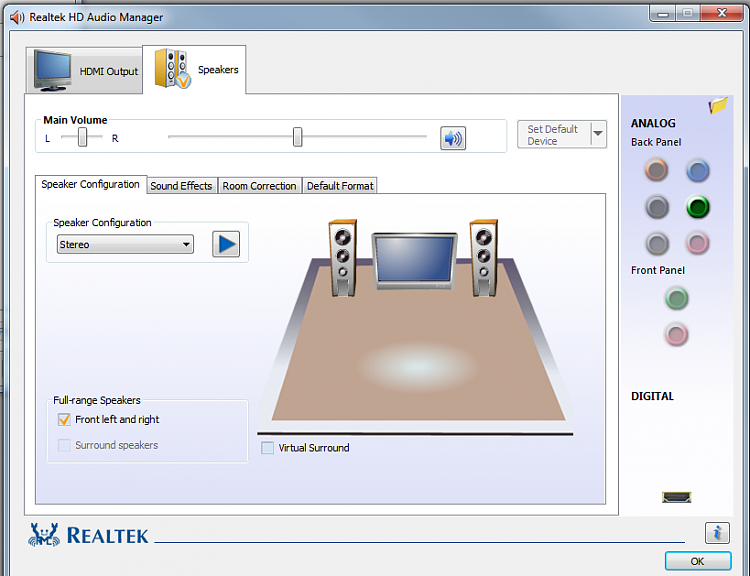Expand the Set Default Device arrow
The width and height of the screenshot is (750, 576).
tap(598, 134)
